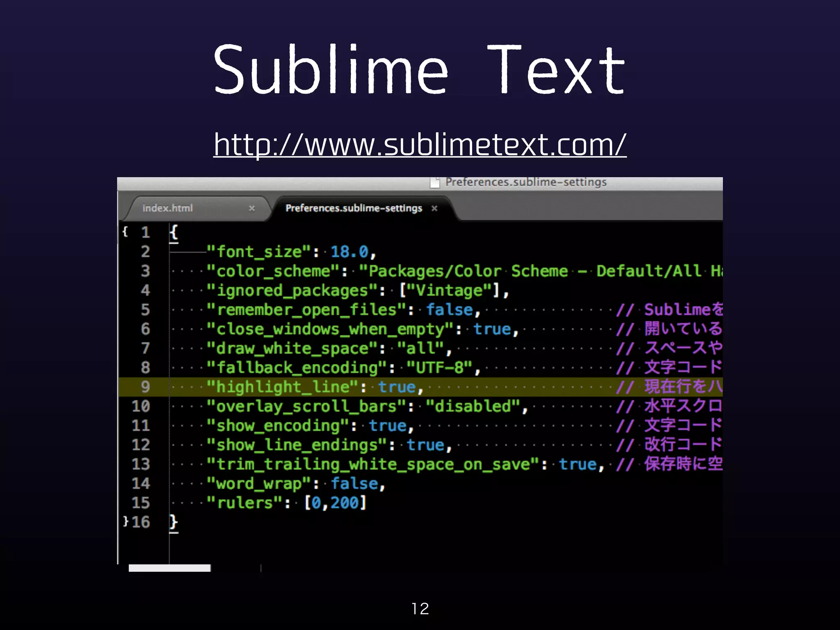
Task: Click line number 13 in the gutter
Action: point(141,464)
